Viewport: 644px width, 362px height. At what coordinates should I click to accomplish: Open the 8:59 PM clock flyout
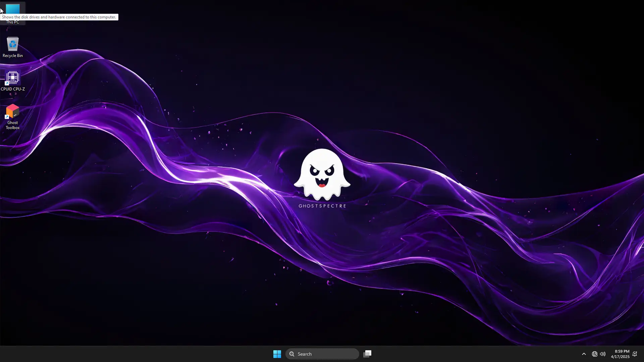(x=622, y=351)
